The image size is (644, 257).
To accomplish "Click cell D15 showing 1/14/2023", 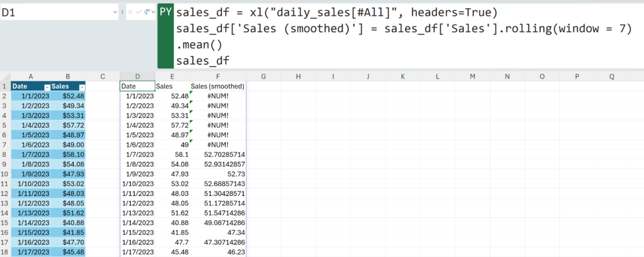I will pyautogui.click(x=138, y=222).
